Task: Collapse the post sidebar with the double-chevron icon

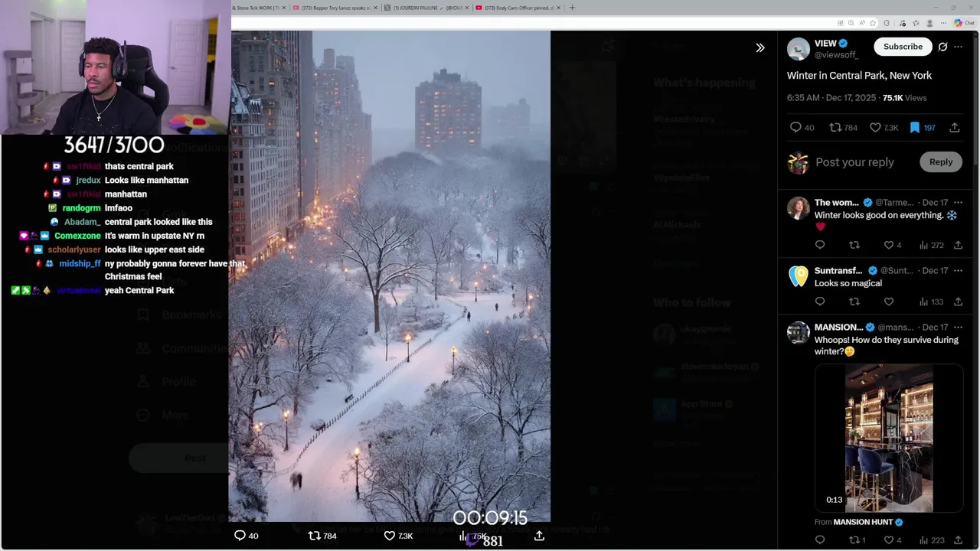Action: click(x=760, y=47)
